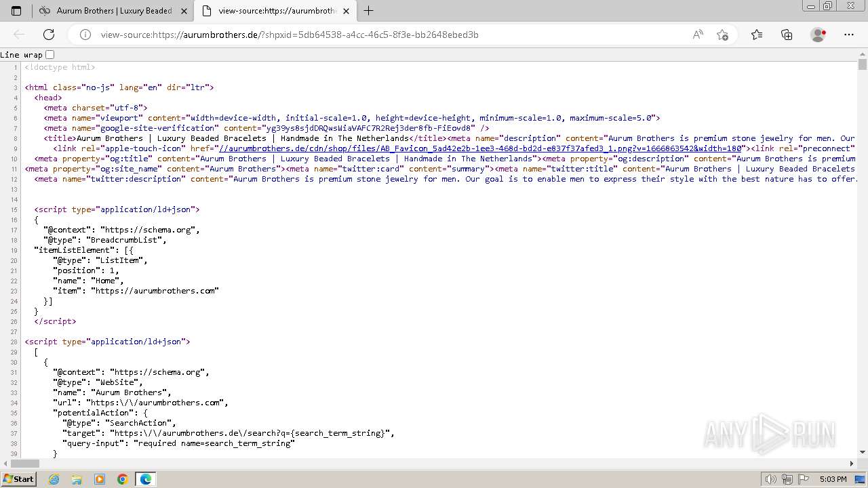Open the apple-touch-icon favicon href link
This screenshot has height=488, width=868.
[x=479, y=148]
